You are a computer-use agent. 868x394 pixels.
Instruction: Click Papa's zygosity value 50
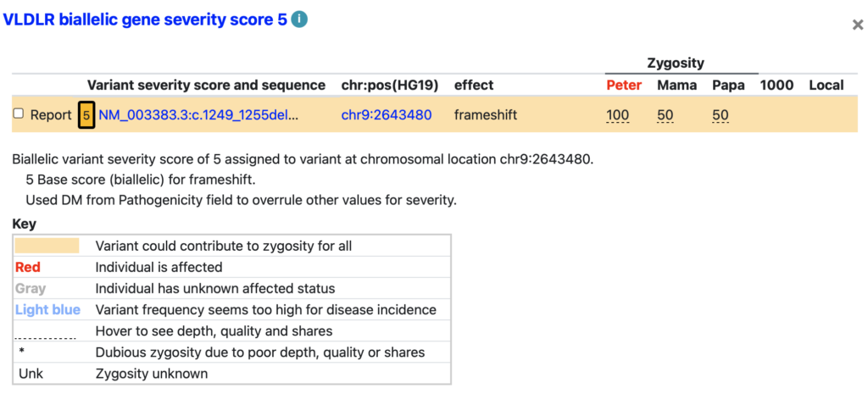coord(721,115)
